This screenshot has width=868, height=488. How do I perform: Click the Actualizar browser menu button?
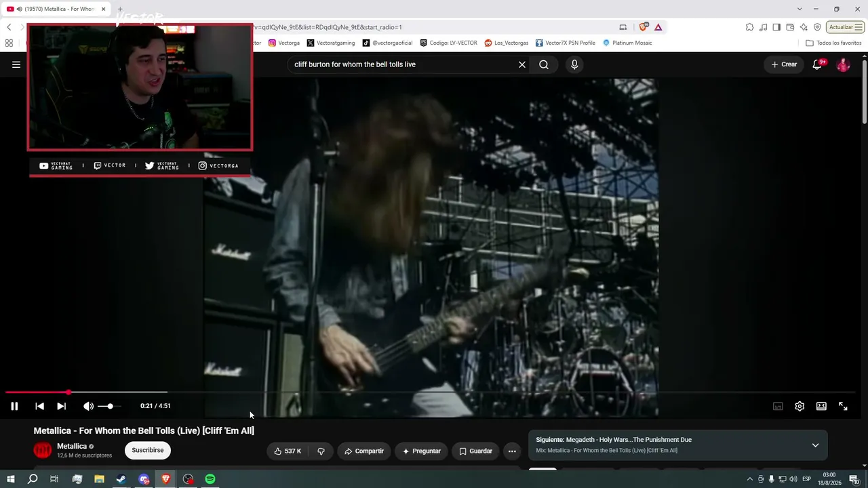[846, 27]
